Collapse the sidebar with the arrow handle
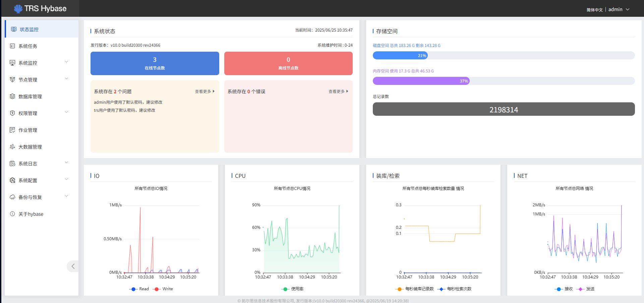Image resolution: width=644 pixels, height=303 pixels. point(73,266)
